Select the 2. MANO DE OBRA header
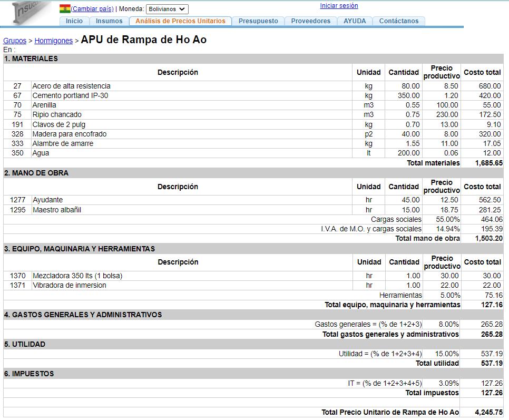This screenshot has height=420, width=509. click(x=253, y=173)
